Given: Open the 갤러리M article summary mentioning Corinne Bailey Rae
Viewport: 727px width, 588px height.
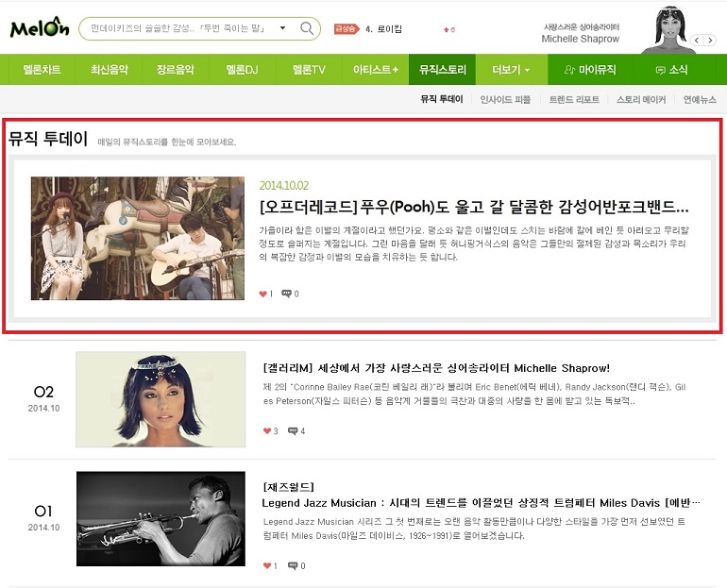Looking at the screenshot, I should coord(474,394).
